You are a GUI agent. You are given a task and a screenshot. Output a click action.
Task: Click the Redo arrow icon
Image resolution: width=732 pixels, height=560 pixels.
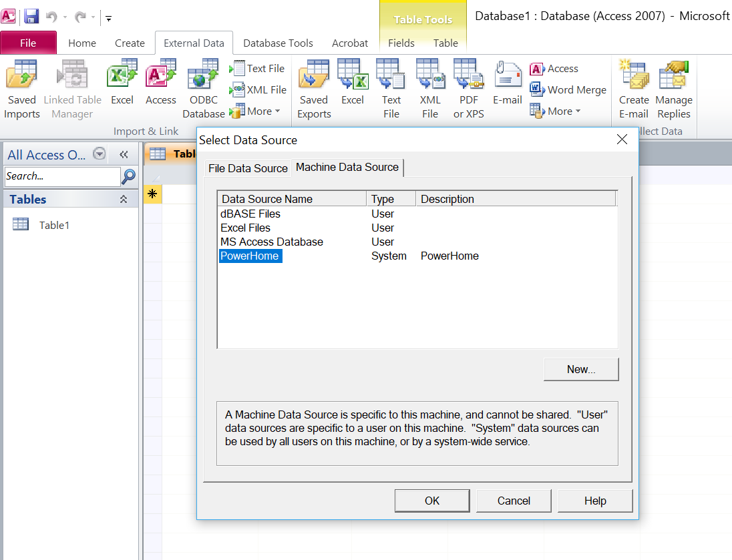(x=80, y=17)
